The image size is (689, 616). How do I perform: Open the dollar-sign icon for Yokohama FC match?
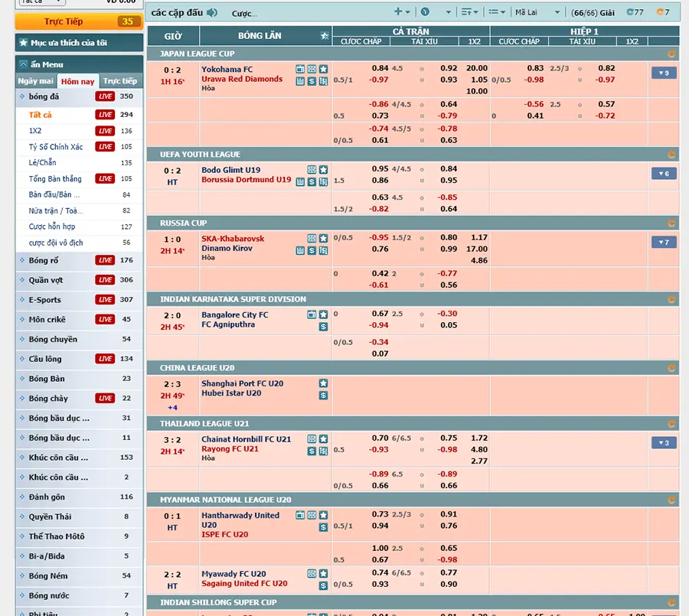pyautogui.click(x=312, y=81)
